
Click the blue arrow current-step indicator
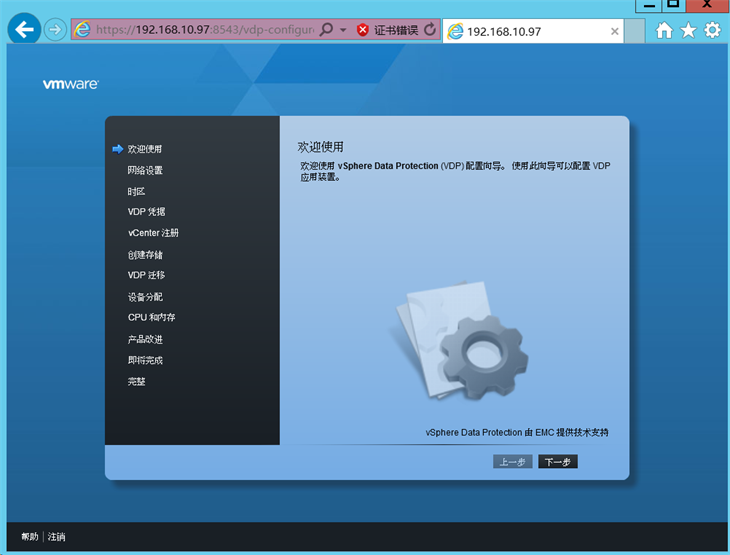(118, 149)
